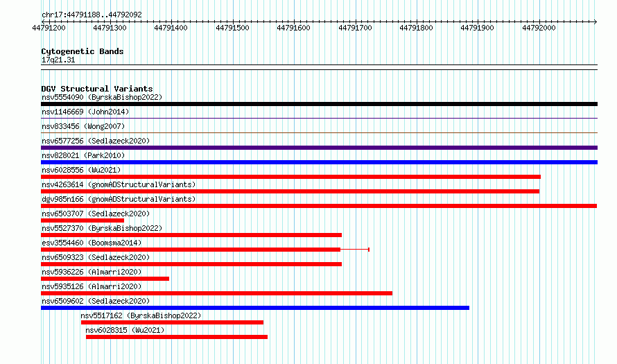
Task: Open esv3554460 (Boomsma2014) label
Action: tap(92, 243)
